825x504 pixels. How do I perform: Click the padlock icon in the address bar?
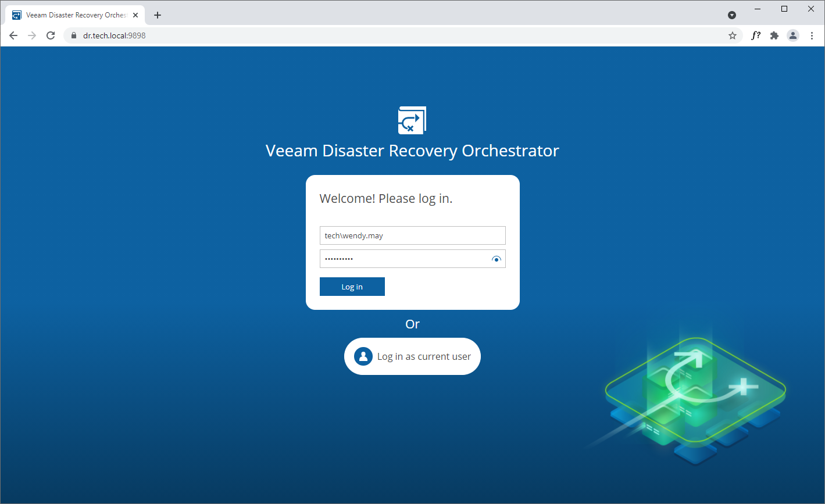pyautogui.click(x=73, y=35)
